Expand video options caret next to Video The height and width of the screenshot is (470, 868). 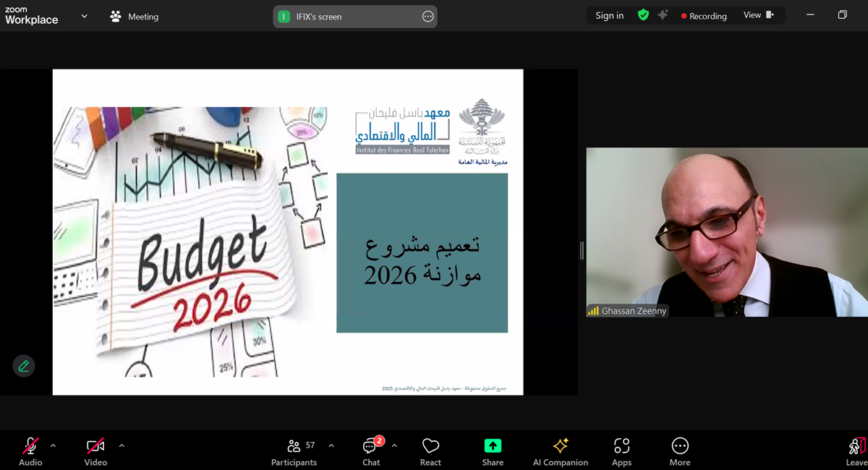pos(122,445)
